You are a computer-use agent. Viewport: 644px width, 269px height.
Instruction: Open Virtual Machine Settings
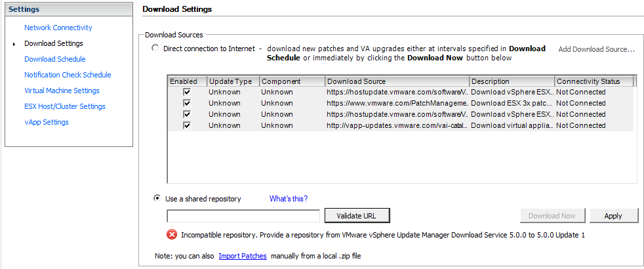pyautogui.click(x=62, y=91)
